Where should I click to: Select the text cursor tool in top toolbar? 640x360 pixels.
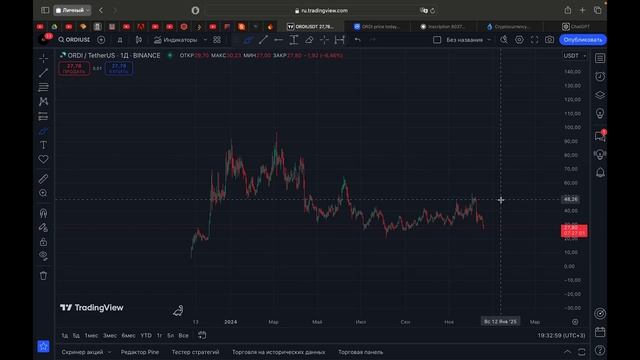click(294, 40)
